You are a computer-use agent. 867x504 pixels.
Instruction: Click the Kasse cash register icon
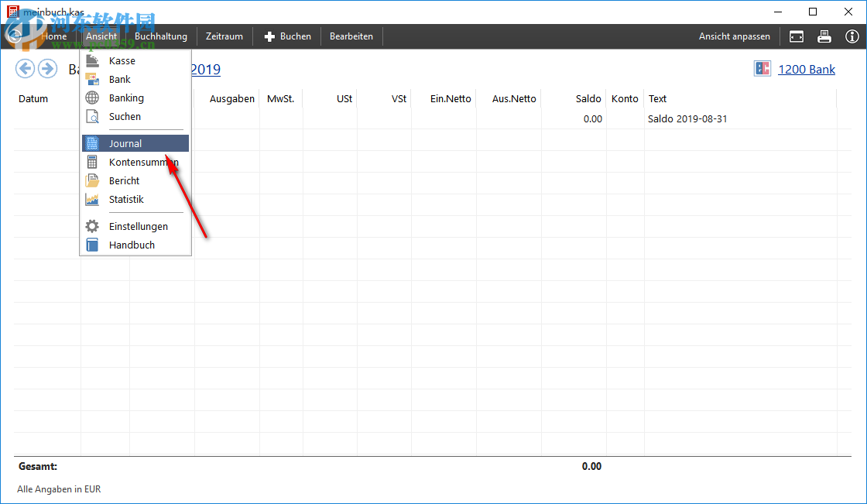point(92,61)
